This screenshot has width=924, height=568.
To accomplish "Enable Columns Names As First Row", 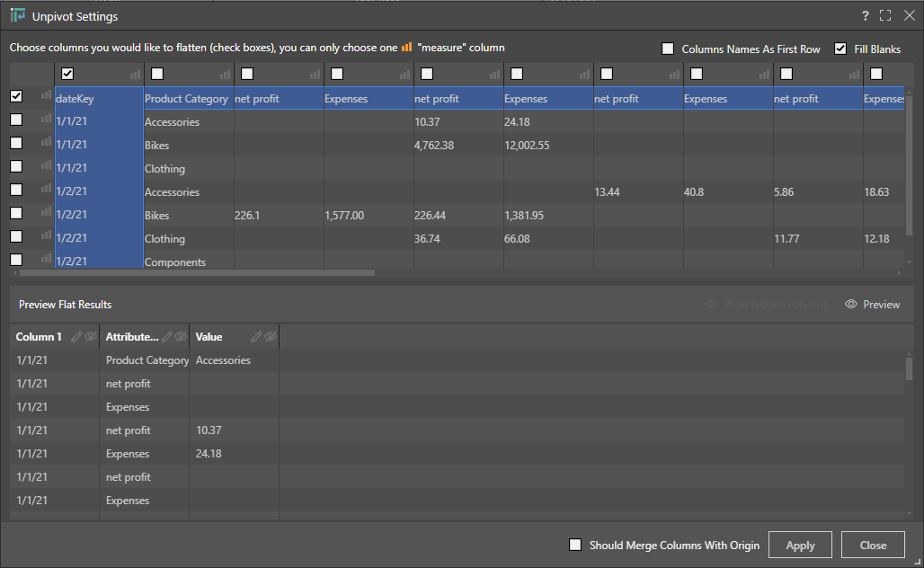I will (668, 49).
